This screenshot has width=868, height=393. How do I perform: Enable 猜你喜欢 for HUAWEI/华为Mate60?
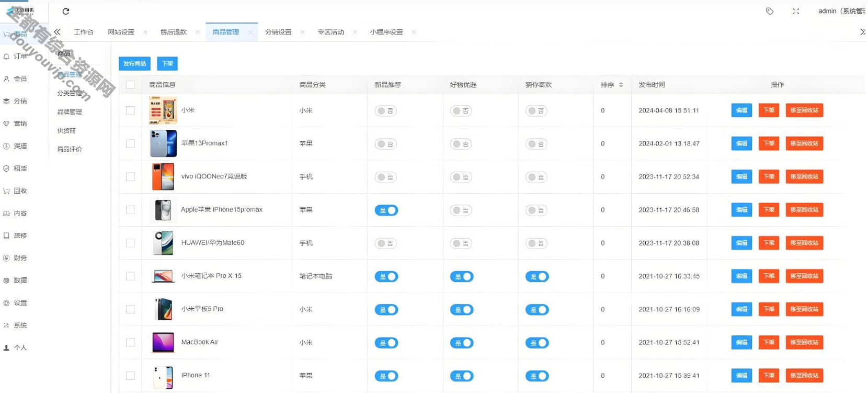click(536, 243)
